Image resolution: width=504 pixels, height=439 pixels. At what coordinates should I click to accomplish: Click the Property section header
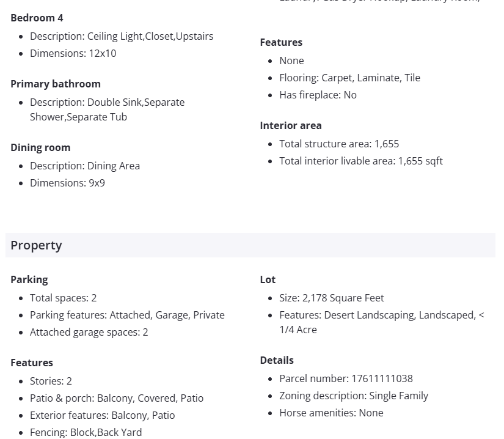(x=37, y=245)
